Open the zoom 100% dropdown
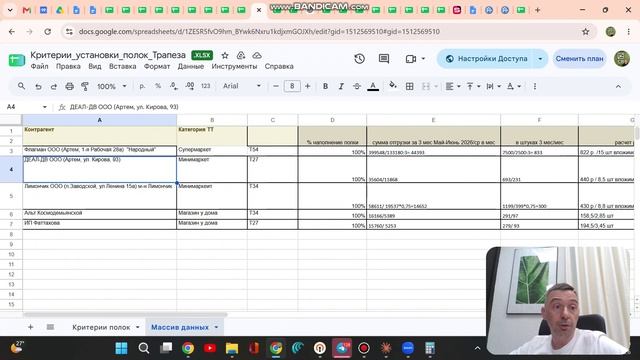This screenshot has height=360, width=640. (x=111, y=87)
